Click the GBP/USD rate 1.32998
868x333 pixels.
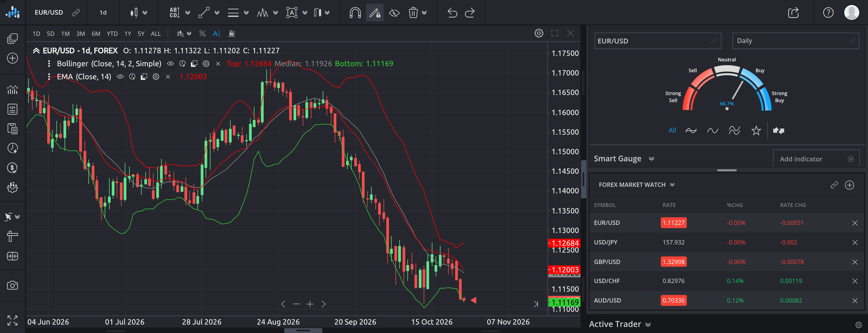tap(673, 262)
